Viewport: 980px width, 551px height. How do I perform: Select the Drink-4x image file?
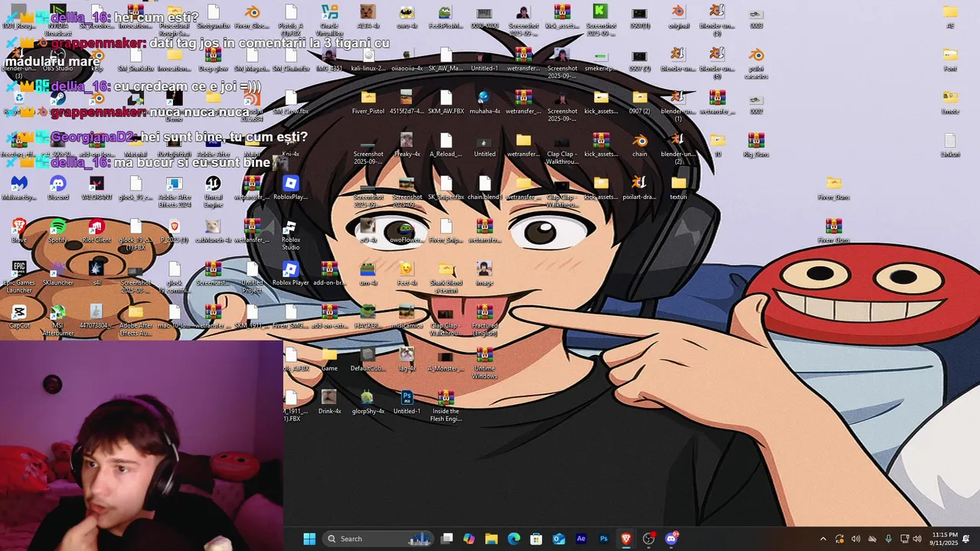click(x=329, y=402)
